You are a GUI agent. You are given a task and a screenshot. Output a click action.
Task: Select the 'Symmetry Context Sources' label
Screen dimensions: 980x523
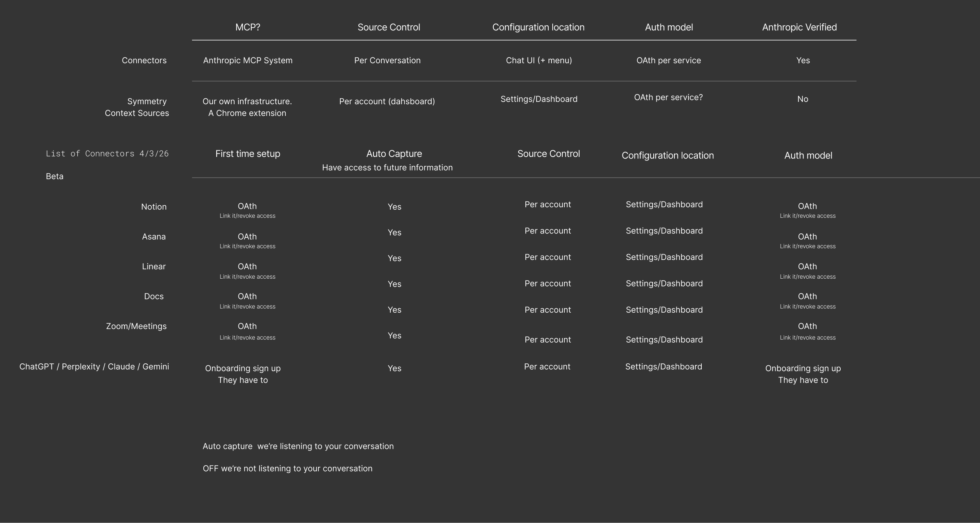[137, 107]
